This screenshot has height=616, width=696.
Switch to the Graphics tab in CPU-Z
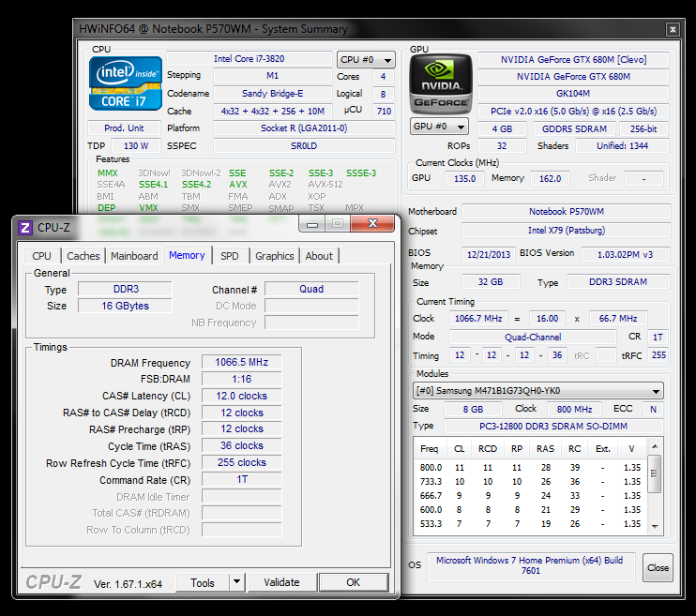[x=274, y=256]
